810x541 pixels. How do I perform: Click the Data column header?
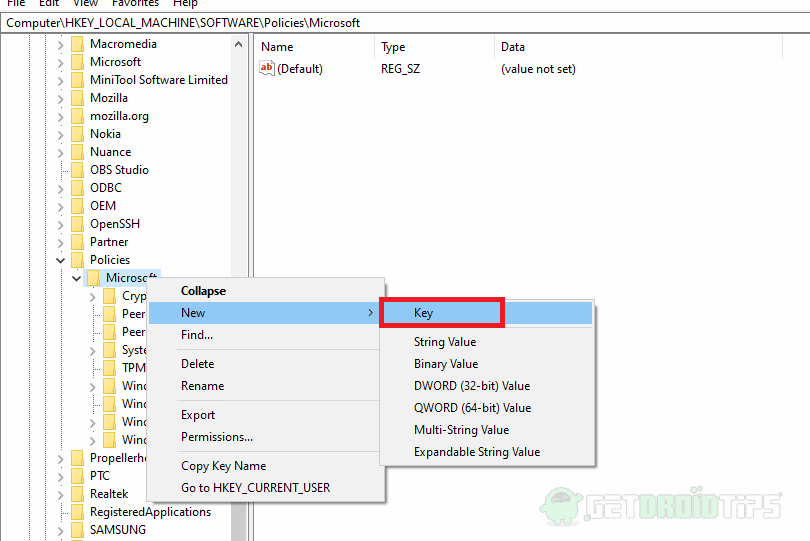513,47
